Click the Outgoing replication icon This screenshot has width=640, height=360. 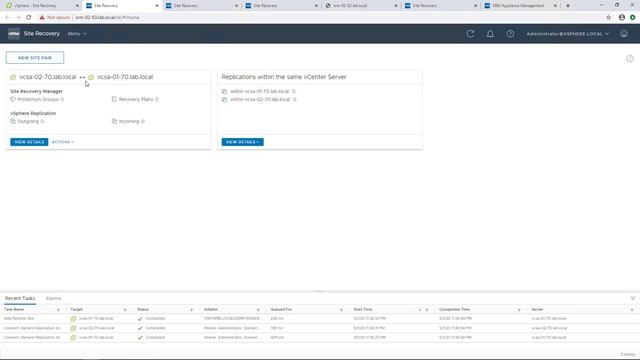[13, 121]
